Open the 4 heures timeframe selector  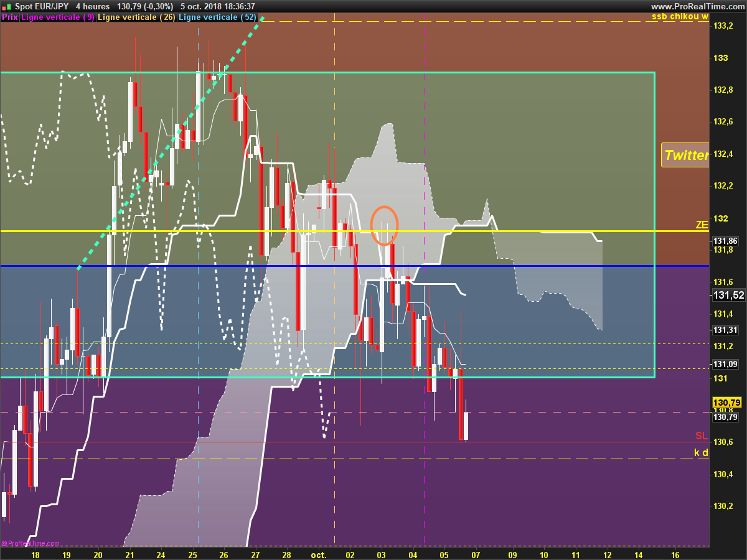[92, 6]
